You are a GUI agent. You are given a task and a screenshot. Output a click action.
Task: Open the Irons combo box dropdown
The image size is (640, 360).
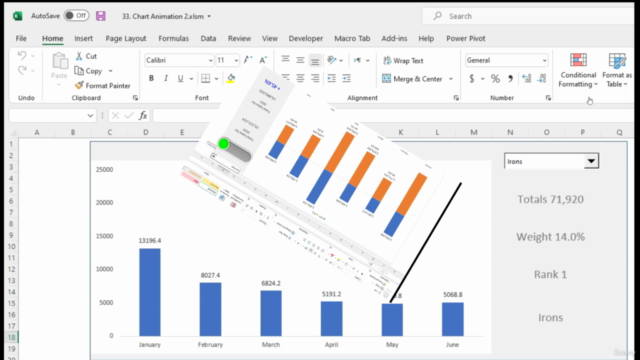tap(591, 161)
